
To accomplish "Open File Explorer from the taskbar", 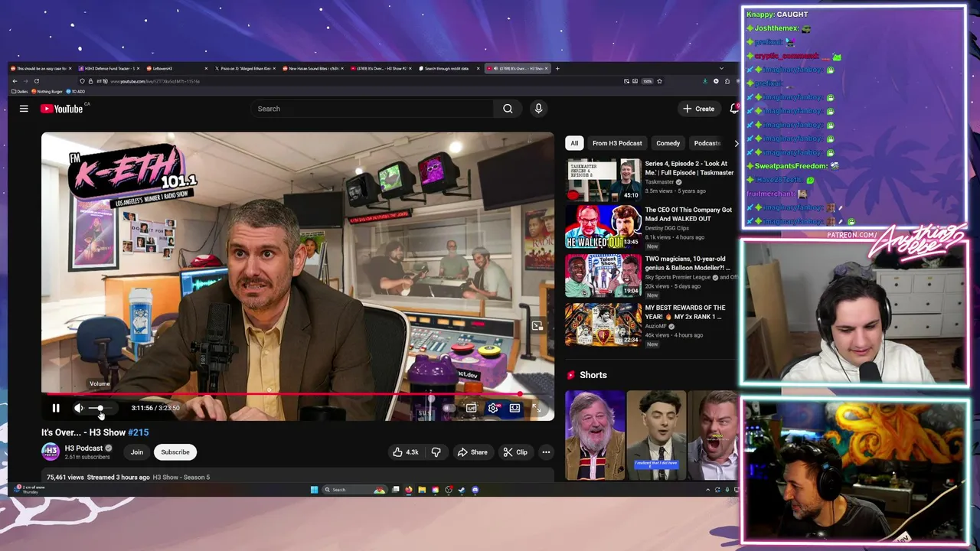I will [x=422, y=490].
